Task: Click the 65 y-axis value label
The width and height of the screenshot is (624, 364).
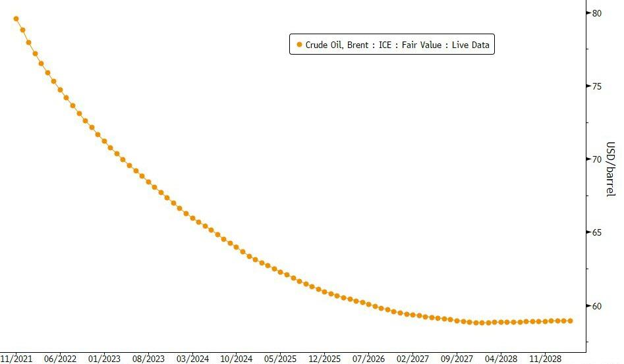Action: coord(596,232)
